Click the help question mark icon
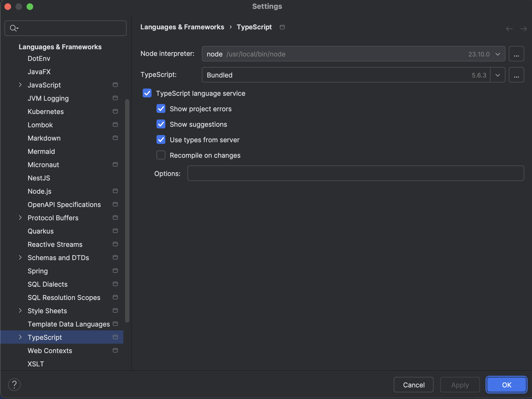Image resolution: width=532 pixels, height=399 pixels. [x=14, y=385]
